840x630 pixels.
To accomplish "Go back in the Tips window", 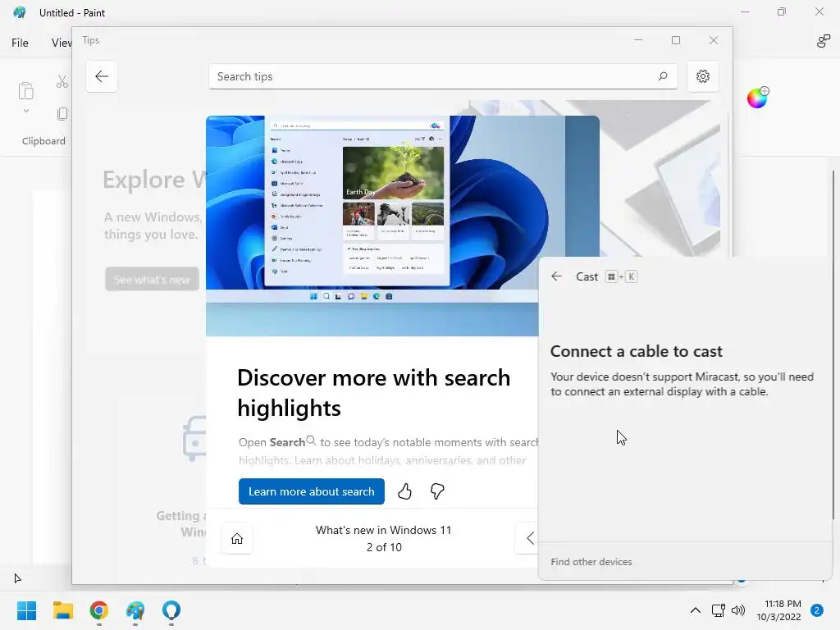I will point(101,76).
